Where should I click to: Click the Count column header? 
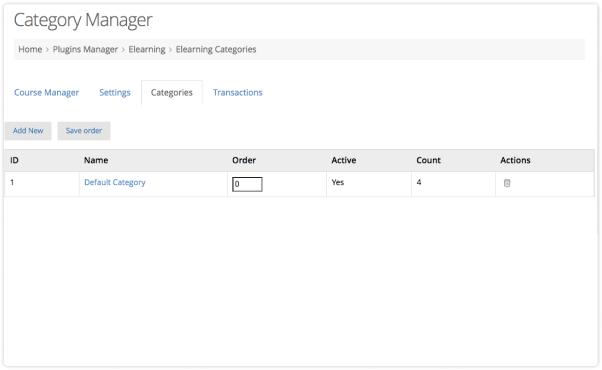[428, 160]
